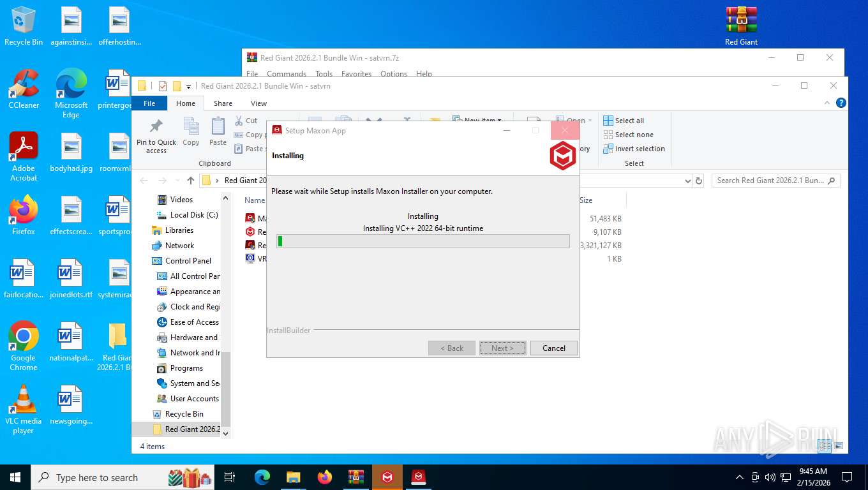The image size is (868, 490).
Task: Select User Accounts in navigation pane
Action: [x=194, y=399]
